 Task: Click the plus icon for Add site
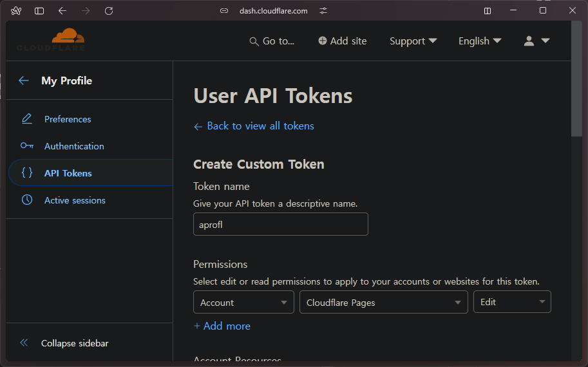[x=322, y=41]
